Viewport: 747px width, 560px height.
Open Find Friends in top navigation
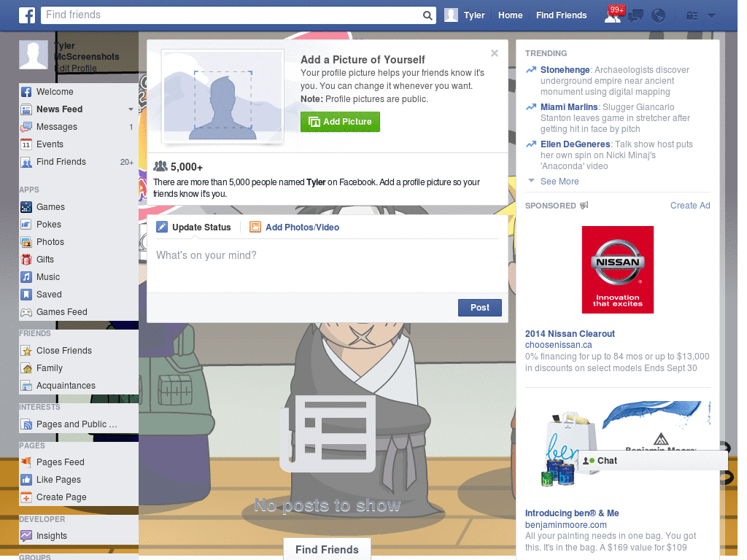click(x=561, y=15)
